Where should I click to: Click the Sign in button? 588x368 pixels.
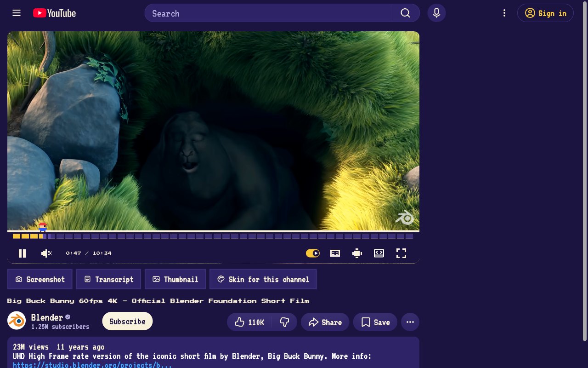point(545,13)
